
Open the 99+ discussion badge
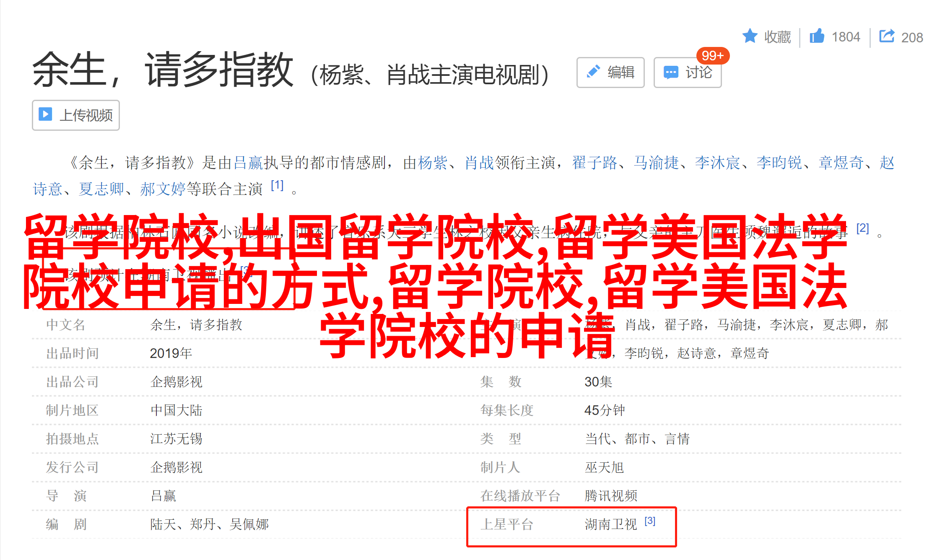click(713, 55)
